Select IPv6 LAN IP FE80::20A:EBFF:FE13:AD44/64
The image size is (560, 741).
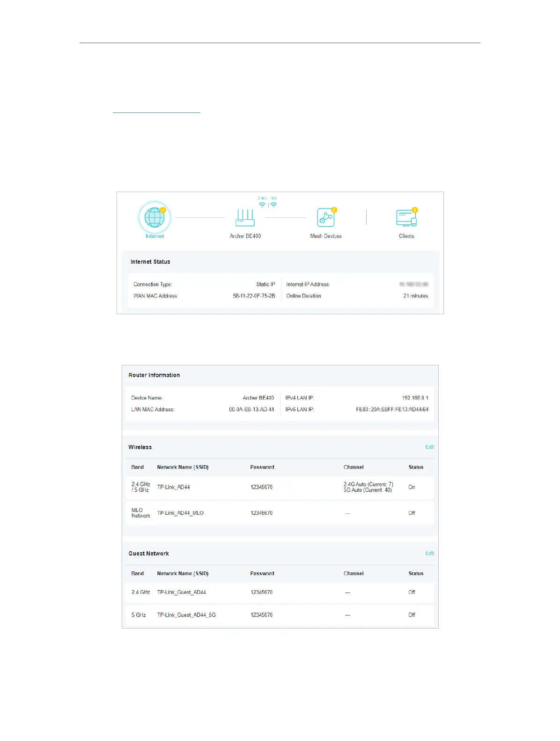tap(392, 409)
